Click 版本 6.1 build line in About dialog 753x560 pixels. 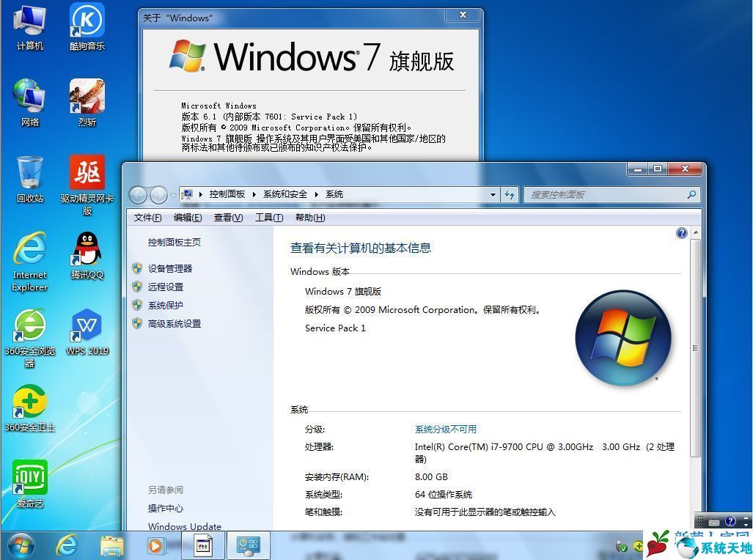click(269, 117)
